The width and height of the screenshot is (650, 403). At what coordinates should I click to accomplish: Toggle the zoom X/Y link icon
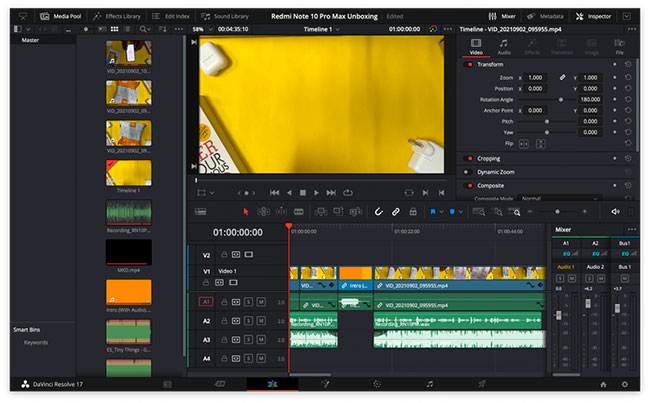562,78
